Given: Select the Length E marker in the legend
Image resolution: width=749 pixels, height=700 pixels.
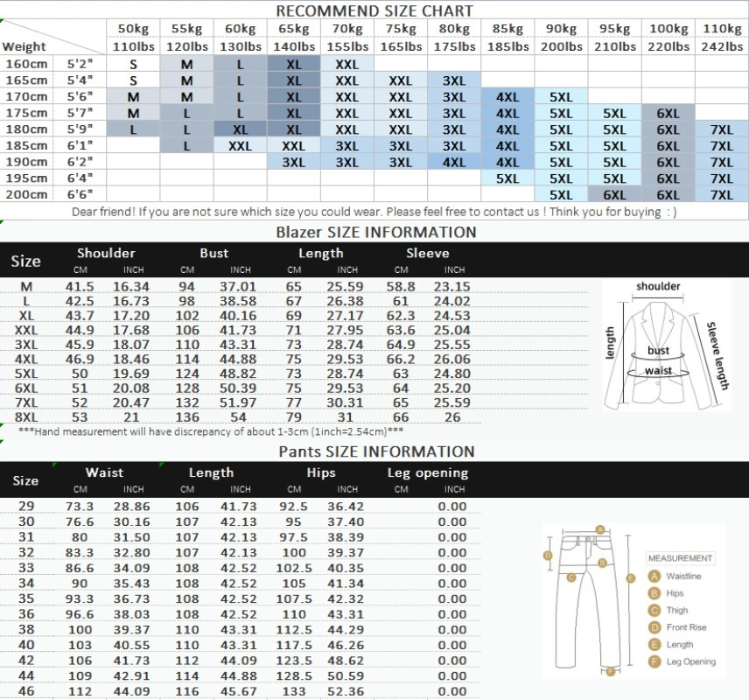Looking at the screenshot, I should click(x=653, y=644).
